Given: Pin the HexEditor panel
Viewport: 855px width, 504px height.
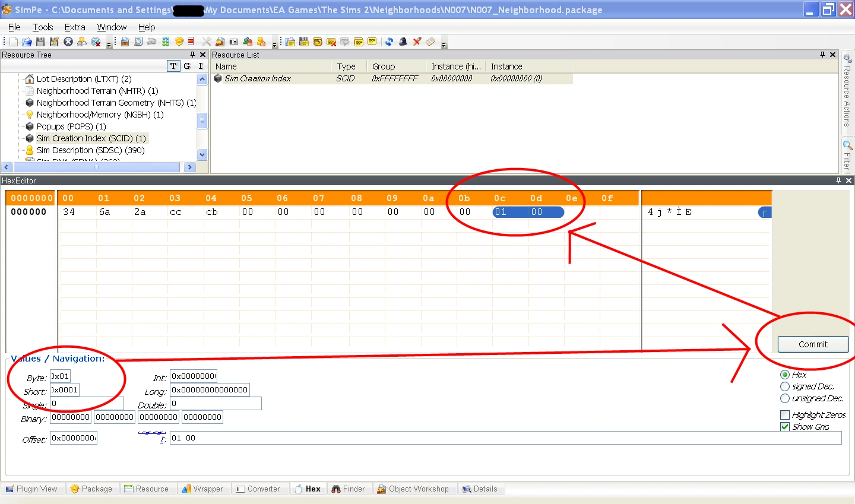Looking at the screenshot, I should point(838,180).
